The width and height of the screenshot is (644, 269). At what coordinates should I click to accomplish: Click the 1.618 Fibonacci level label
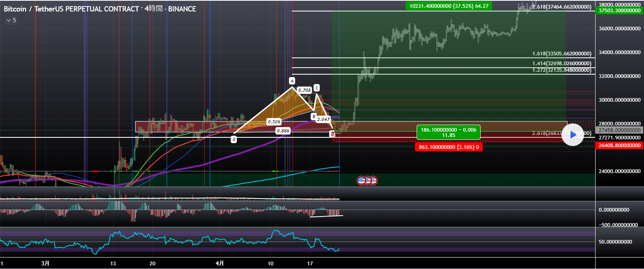click(561, 54)
